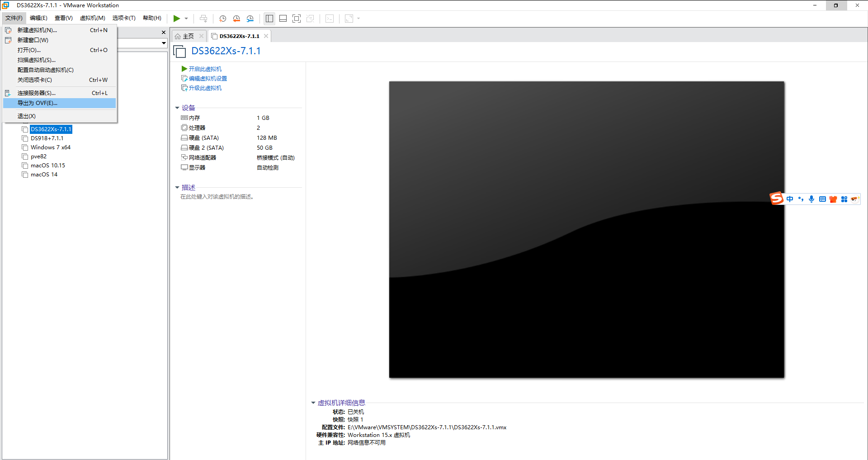Viewport: 868px width, 460px height.
Task: Open the stretch display dropdown arrow
Action: pos(359,19)
